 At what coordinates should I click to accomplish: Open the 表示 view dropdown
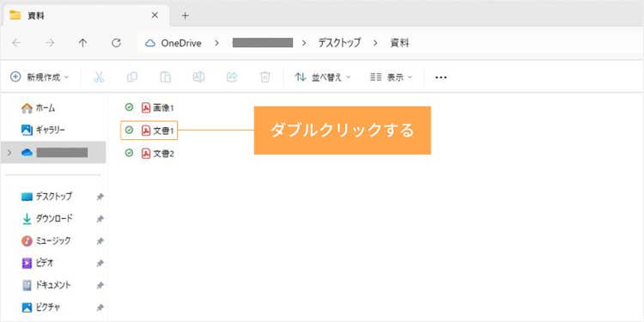tap(391, 77)
